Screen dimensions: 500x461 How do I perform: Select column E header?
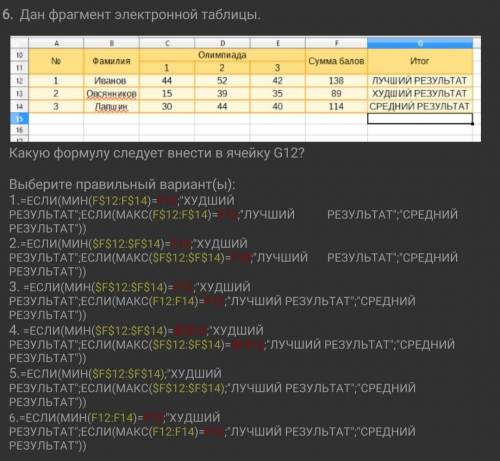(x=278, y=43)
